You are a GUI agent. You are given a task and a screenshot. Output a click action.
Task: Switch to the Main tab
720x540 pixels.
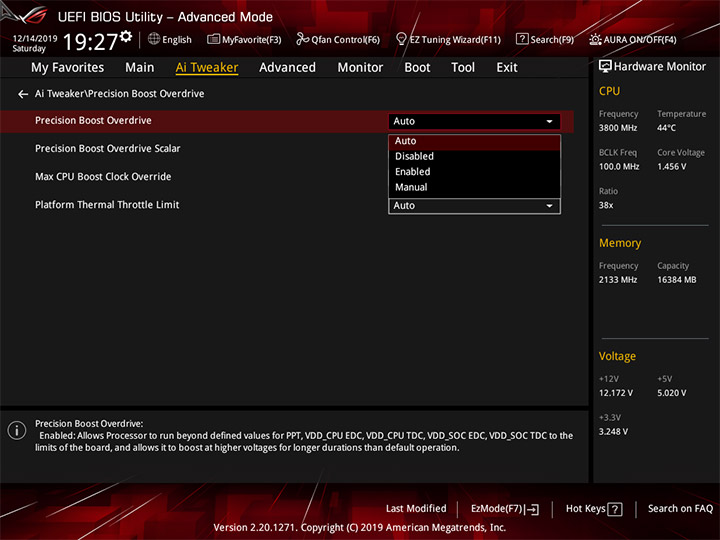[140, 68]
